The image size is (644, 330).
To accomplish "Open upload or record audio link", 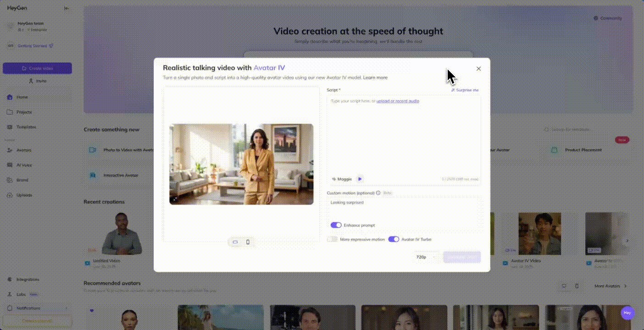I will tap(398, 101).
